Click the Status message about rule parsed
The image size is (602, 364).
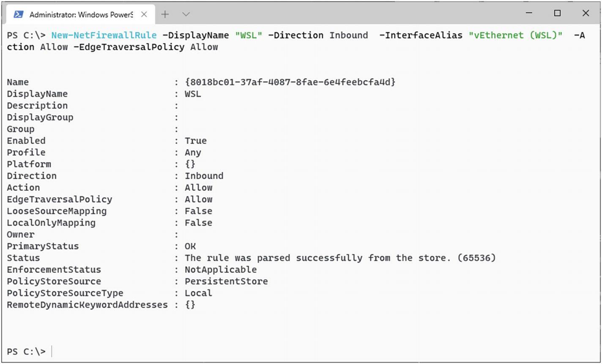(340, 258)
